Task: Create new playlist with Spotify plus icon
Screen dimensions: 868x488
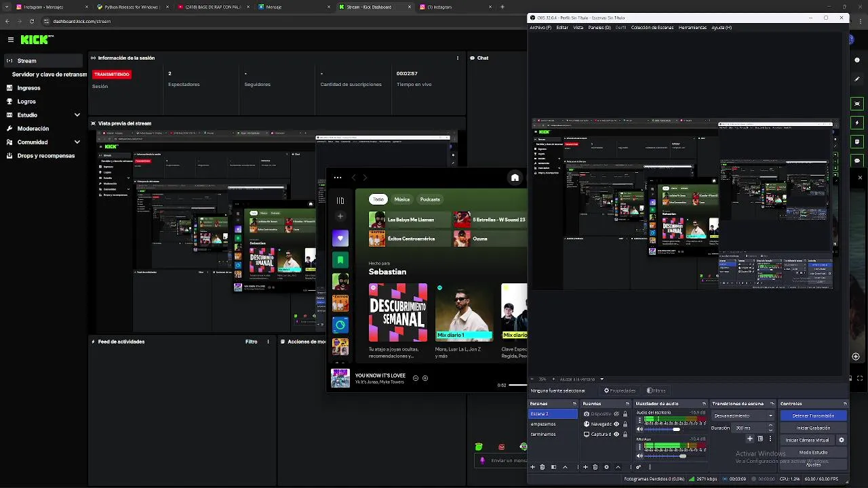Action: pyautogui.click(x=340, y=216)
